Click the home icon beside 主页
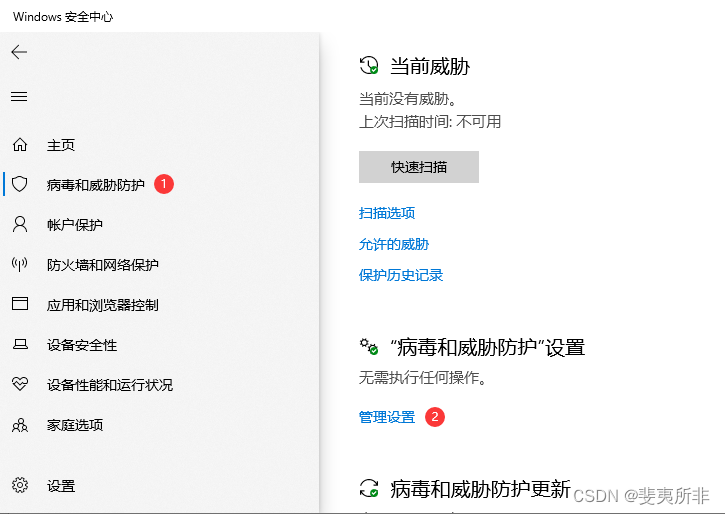Viewport: 725px width, 514px height. coord(19,145)
